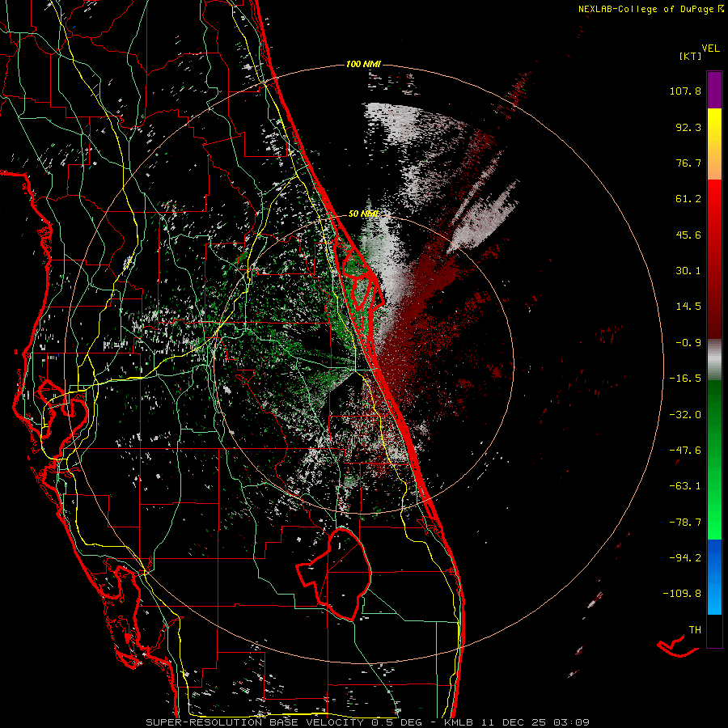Click the -32.0 velocity scale value
Viewport: 728px width, 728px height.
coord(685,414)
